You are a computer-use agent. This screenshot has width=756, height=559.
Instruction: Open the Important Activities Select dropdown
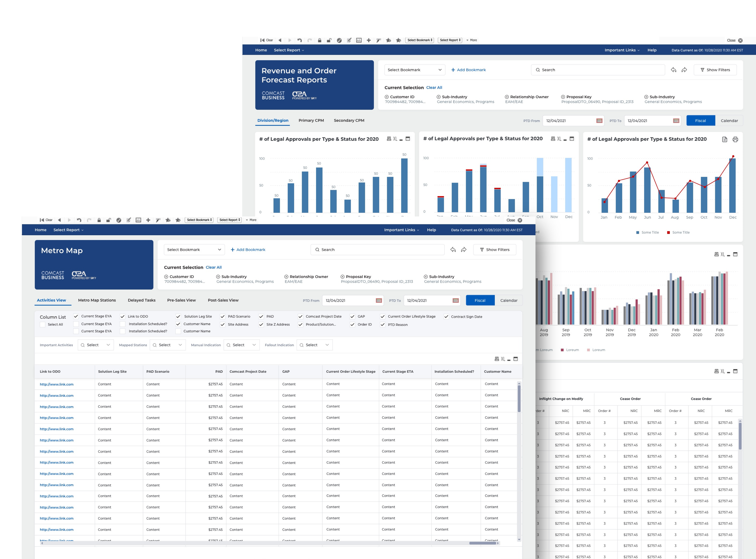click(96, 345)
